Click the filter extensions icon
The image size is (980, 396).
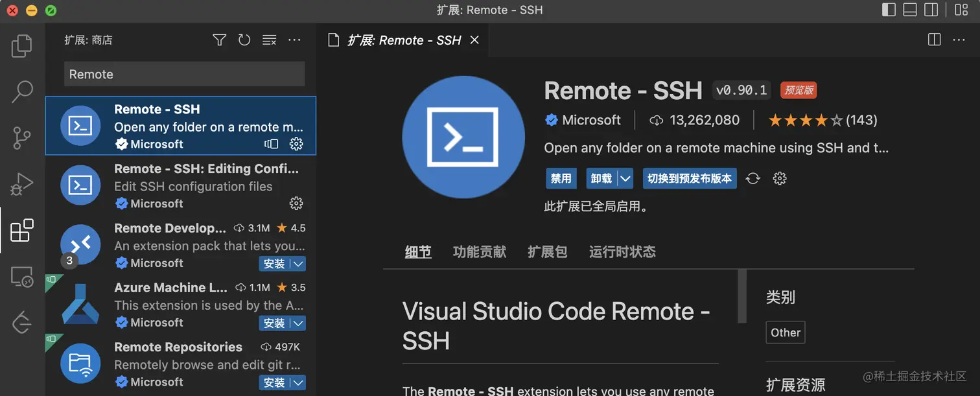[219, 40]
